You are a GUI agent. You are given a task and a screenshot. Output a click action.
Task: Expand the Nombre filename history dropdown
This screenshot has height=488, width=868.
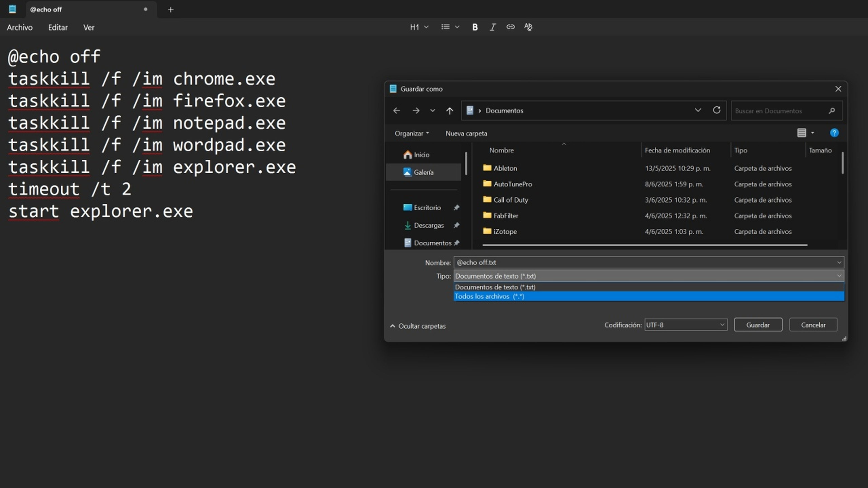(x=839, y=262)
